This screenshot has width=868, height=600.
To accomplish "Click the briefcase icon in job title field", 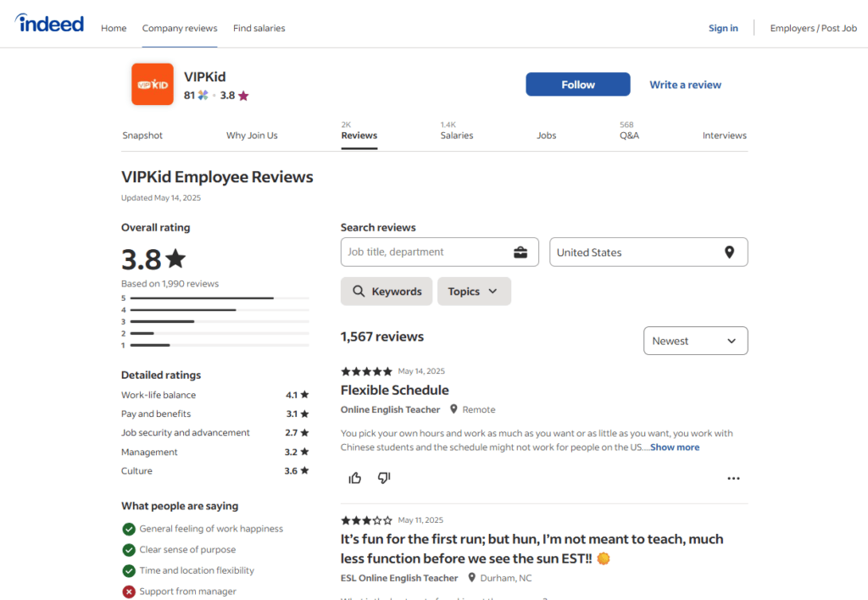I will pyautogui.click(x=520, y=253).
